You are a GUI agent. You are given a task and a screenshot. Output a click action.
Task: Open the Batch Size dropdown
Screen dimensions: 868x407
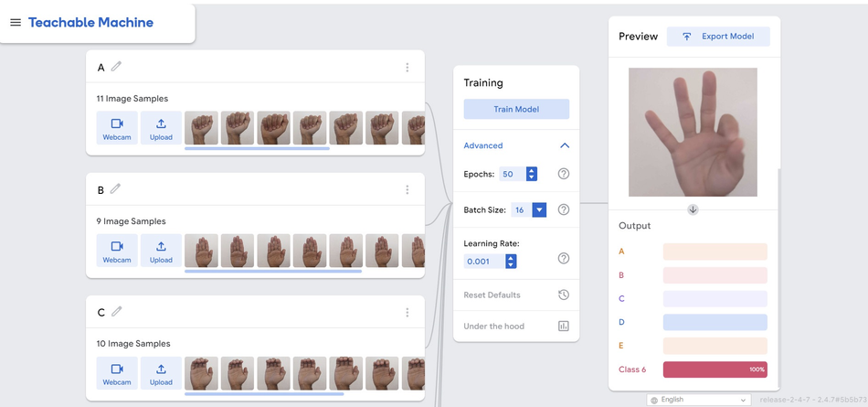[x=539, y=209]
